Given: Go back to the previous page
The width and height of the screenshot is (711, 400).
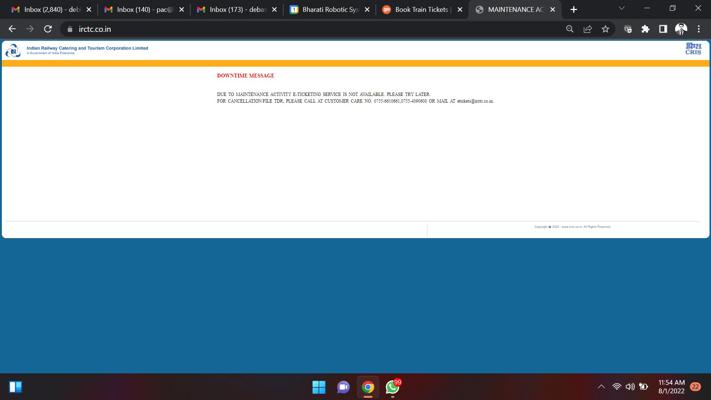Looking at the screenshot, I should (x=12, y=29).
